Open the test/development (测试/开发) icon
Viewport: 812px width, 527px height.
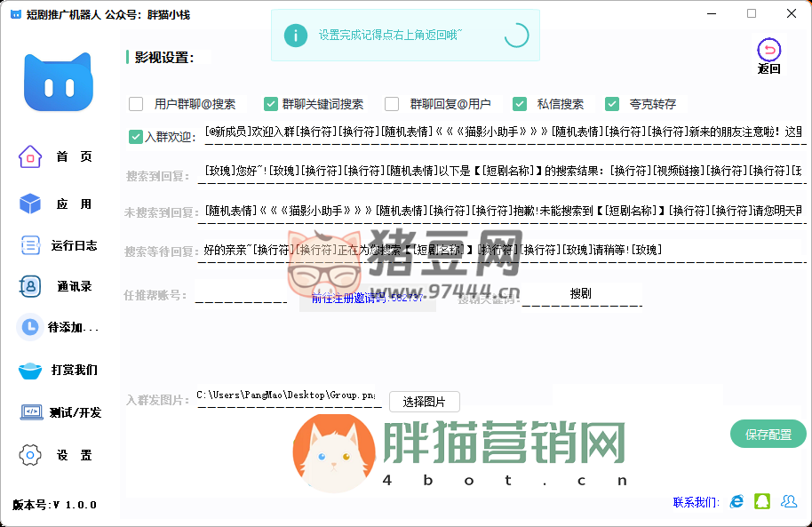32,412
